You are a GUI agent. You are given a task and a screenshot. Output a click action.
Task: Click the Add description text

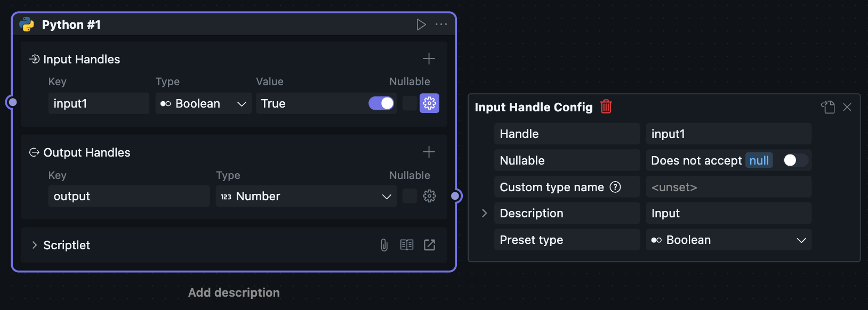234,292
